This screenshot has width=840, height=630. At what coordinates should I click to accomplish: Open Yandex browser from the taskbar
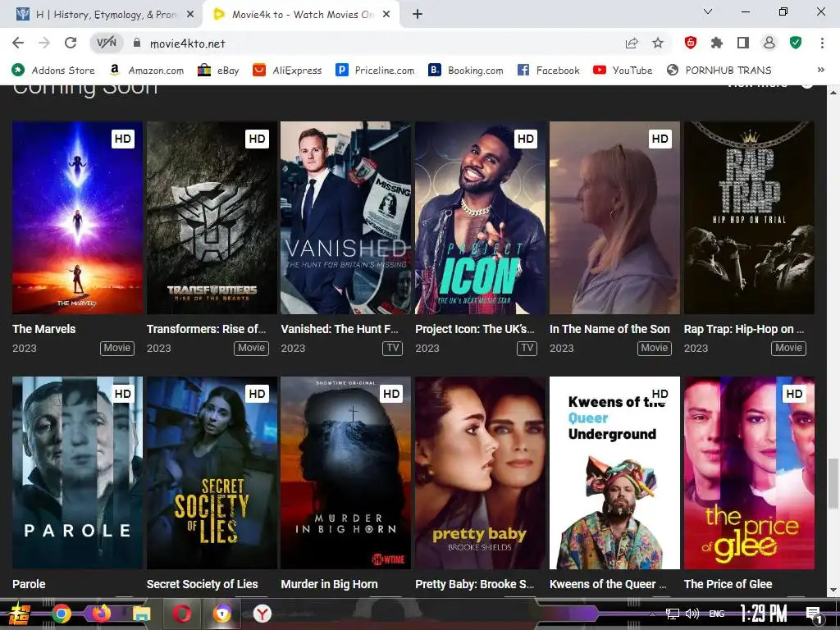(262, 614)
